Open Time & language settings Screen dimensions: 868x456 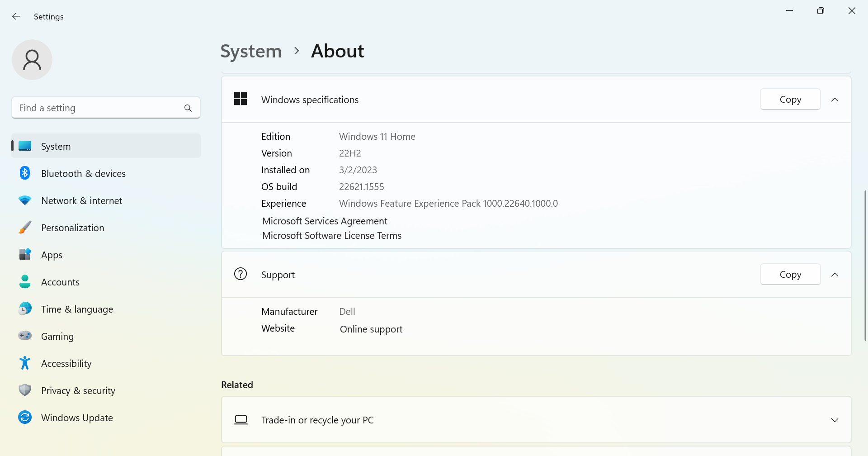(106, 309)
